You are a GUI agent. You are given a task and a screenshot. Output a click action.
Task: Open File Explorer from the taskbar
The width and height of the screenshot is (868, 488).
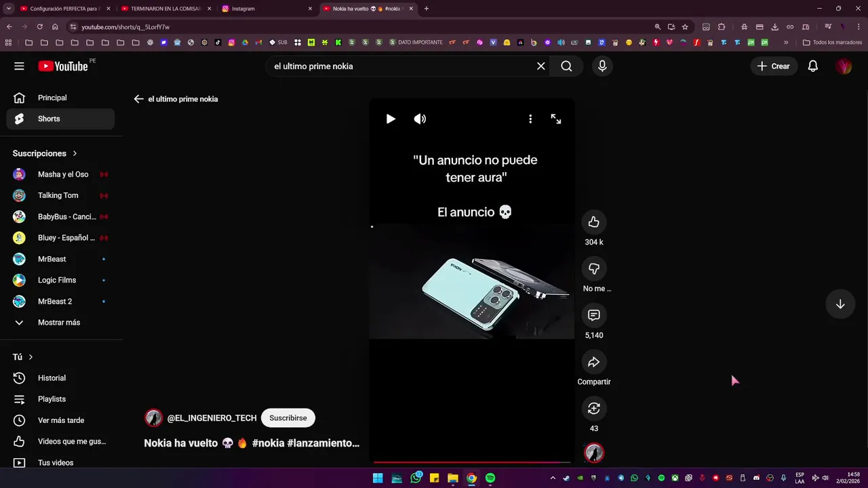tap(453, 478)
